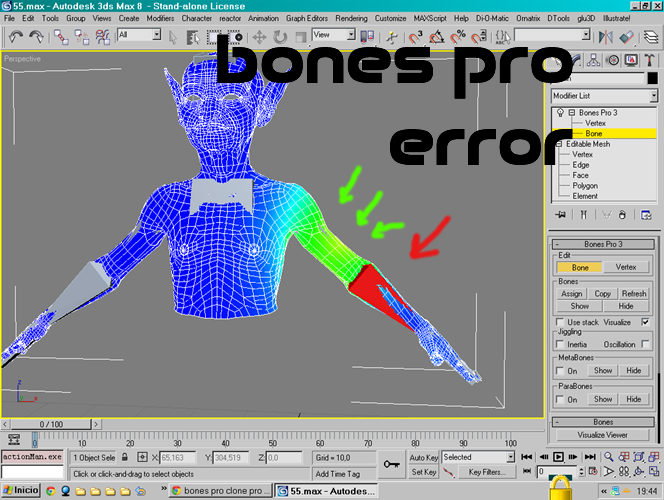The height and width of the screenshot is (500, 664).
Task: Select the Bind to Space Warp tool
Action: coord(102,37)
